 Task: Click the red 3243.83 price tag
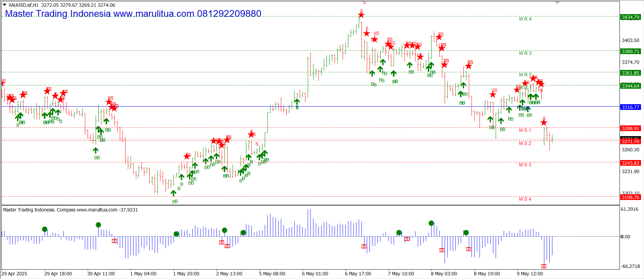coord(630,163)
